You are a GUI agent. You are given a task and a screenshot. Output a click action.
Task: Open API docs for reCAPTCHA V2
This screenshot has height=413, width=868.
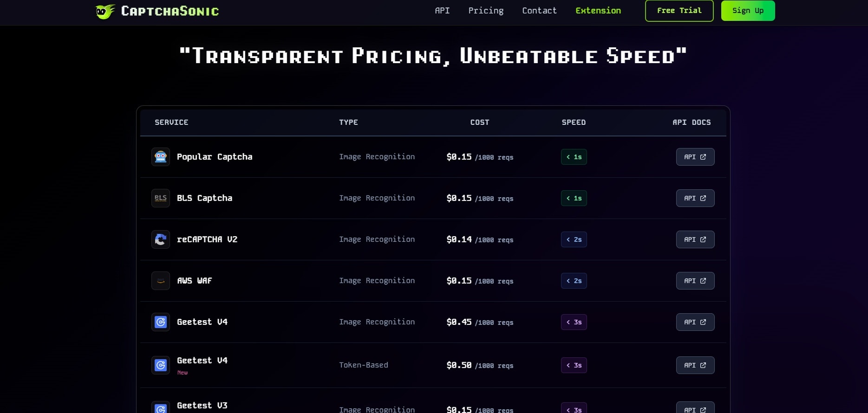coord(695,239)
